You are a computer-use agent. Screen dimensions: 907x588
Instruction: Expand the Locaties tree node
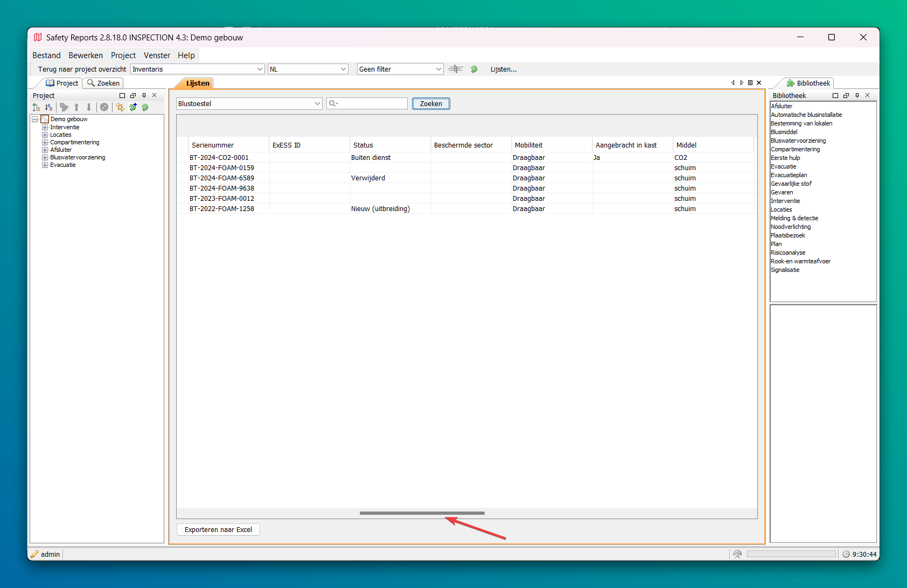click(45, 135)
